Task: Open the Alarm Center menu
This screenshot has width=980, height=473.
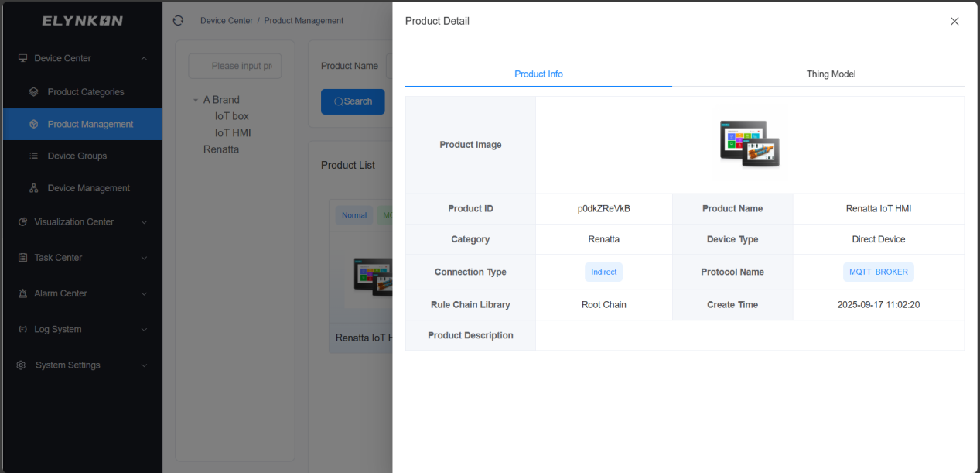Action: coord(82,293)
